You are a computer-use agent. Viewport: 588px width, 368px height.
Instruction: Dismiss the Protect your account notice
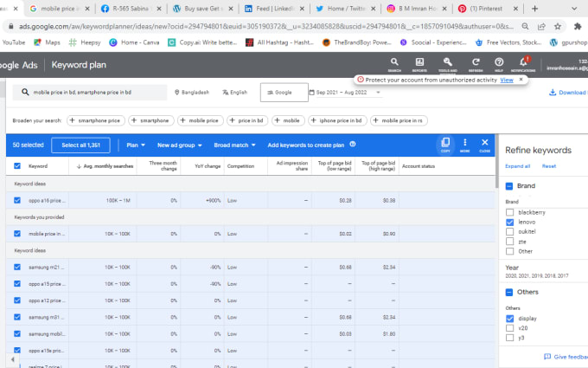(x=521, y=80)
